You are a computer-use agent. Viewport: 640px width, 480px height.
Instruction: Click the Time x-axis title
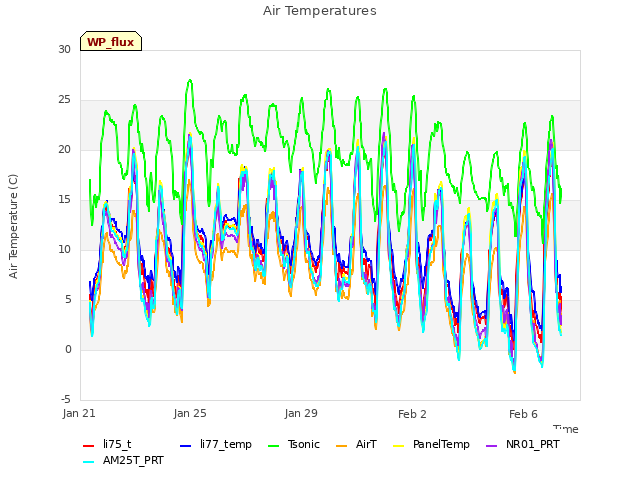click(x=566, y=429)
